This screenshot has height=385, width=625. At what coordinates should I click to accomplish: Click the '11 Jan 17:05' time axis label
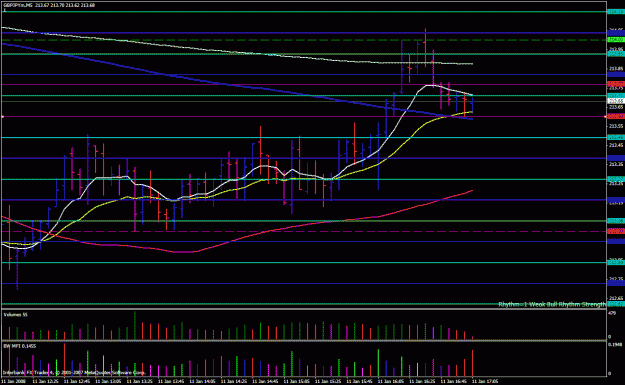(x=486, y=381)
